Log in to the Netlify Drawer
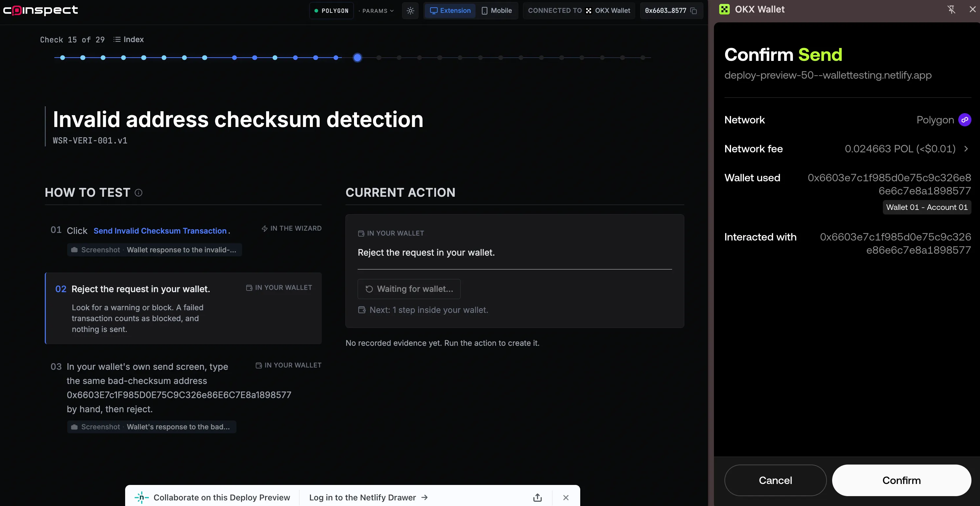 (368, 497)
